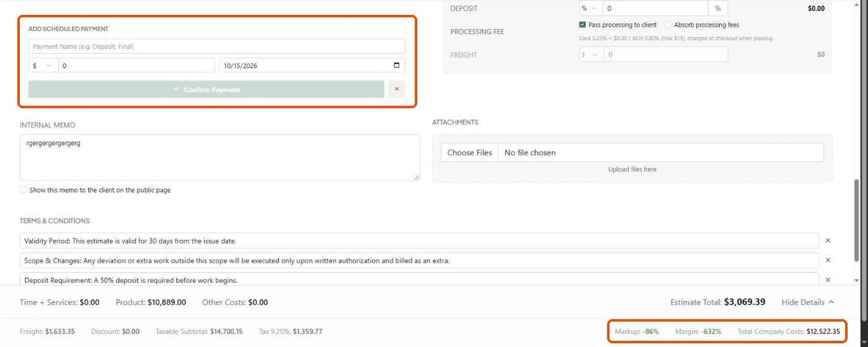Remove the Validity Period term
868x347 pixels.
click(x=828, y=241)
